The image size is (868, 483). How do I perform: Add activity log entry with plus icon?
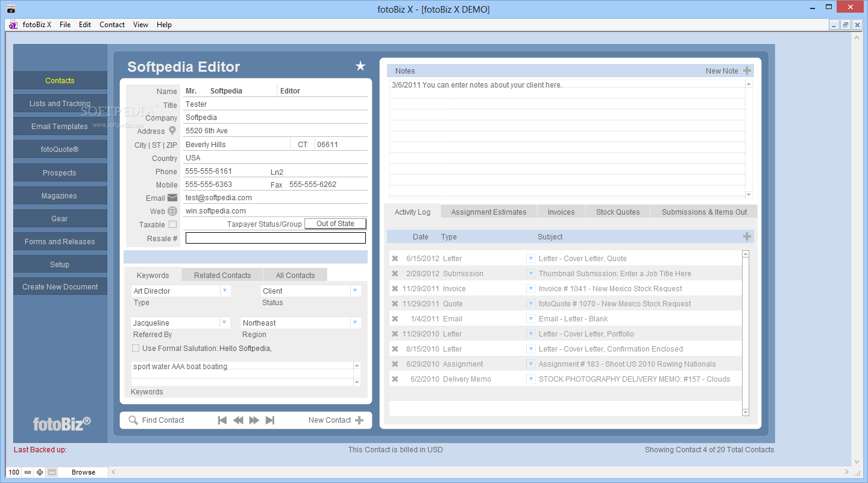tap(747, 236)
